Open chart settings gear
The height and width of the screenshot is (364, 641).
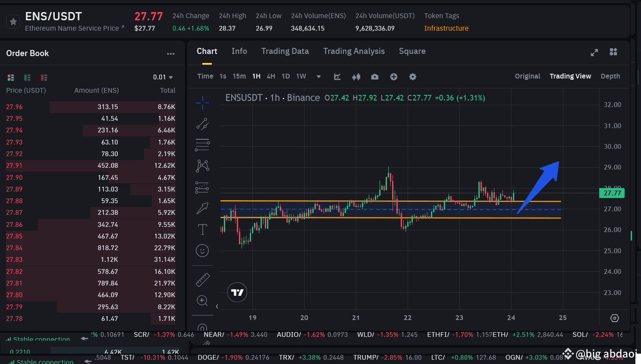pyautogui.click(x=412, y=76)
